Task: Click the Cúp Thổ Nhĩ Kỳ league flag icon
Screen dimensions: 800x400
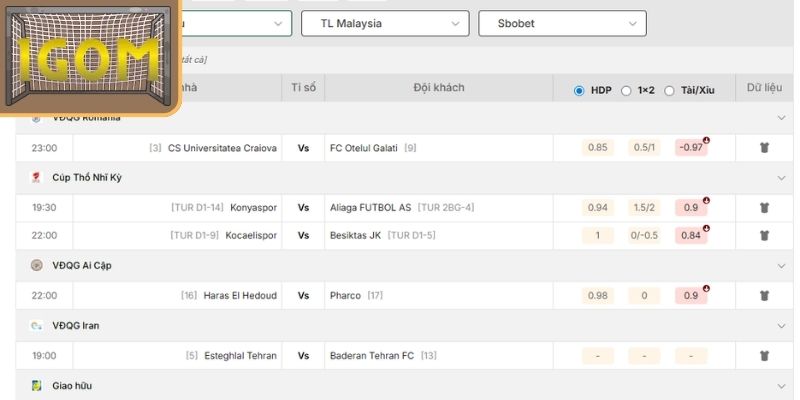Action: (36, 178)
